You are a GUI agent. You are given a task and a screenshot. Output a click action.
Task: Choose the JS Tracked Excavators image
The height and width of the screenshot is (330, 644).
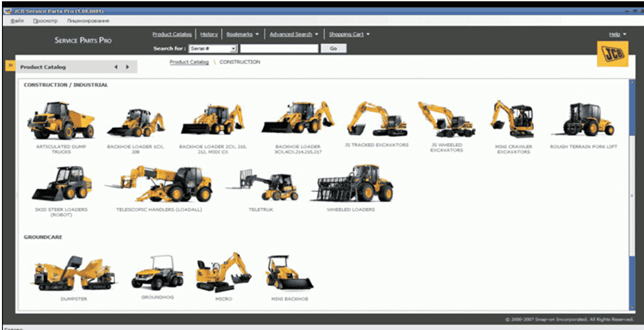pyautogui.click(x=377, y=119)
